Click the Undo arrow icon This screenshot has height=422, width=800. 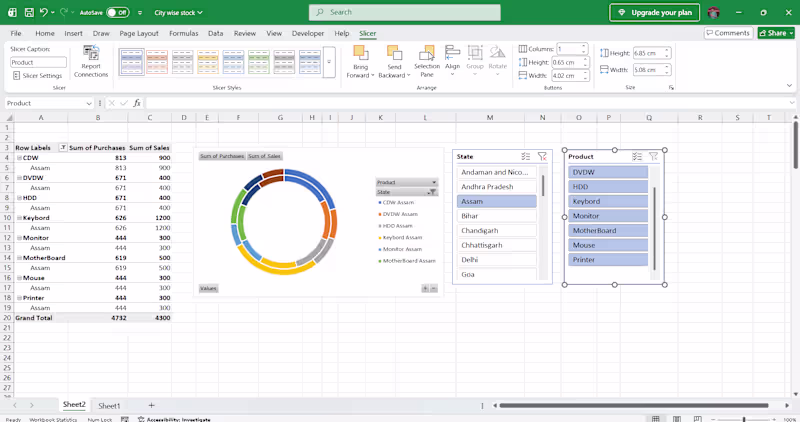pos(44,12)
